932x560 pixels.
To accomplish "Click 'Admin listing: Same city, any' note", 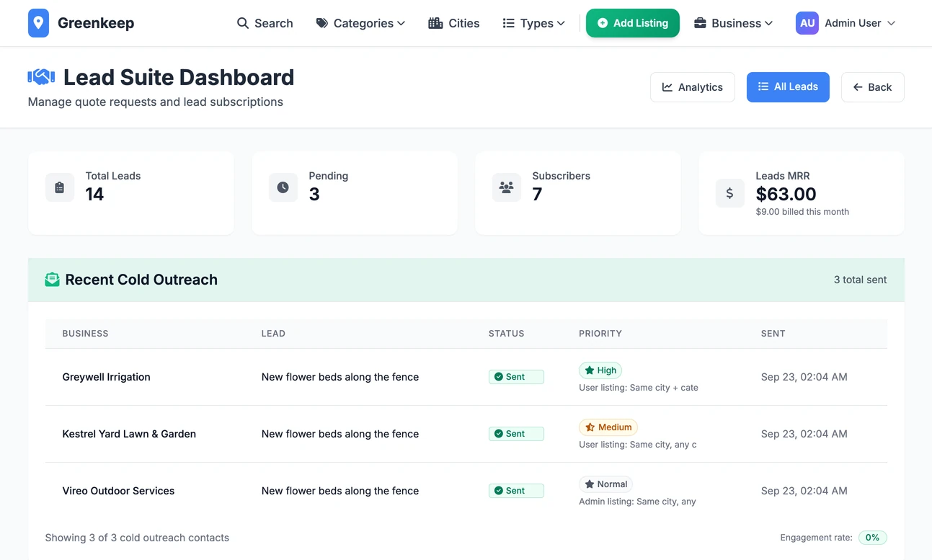I will (x=638, y=502).
